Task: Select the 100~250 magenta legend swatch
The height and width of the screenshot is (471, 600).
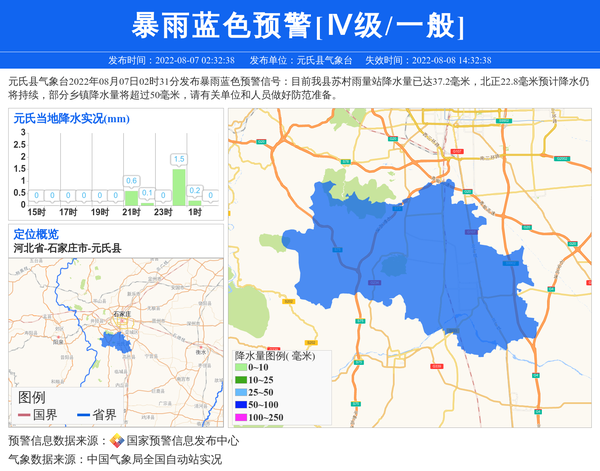Action: pos(240,416)
